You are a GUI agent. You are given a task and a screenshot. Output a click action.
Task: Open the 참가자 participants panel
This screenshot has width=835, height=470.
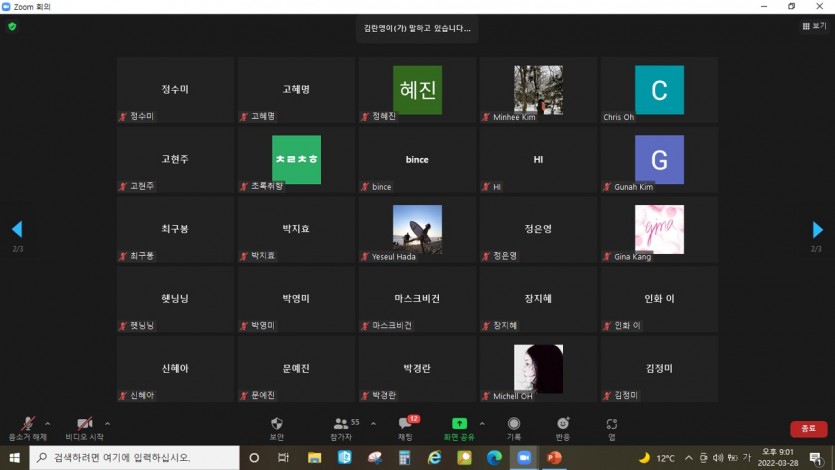(341, 428)
